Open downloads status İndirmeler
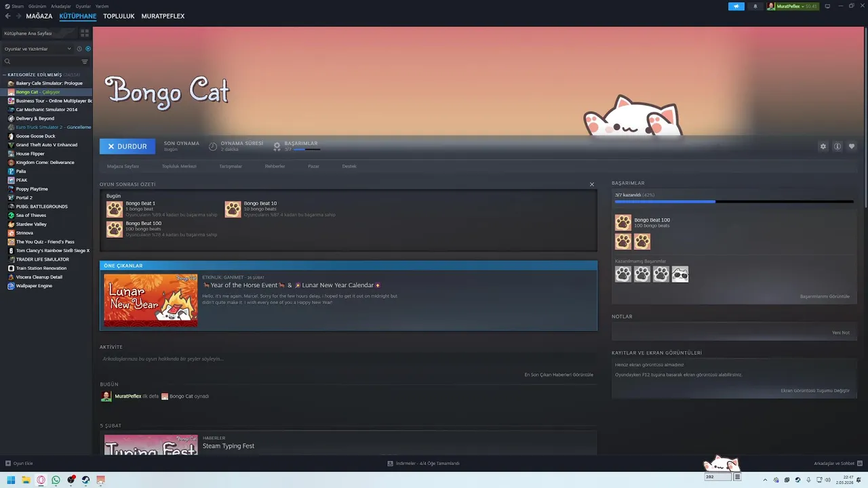 tap(424, 464)
